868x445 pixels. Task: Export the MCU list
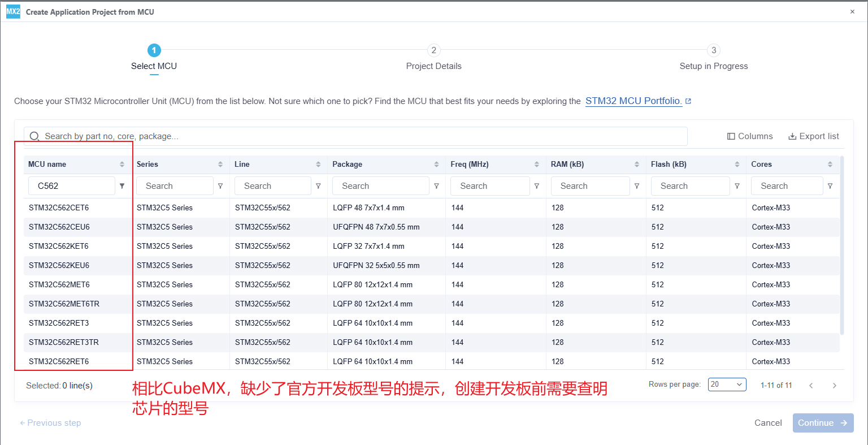point(814,136)
